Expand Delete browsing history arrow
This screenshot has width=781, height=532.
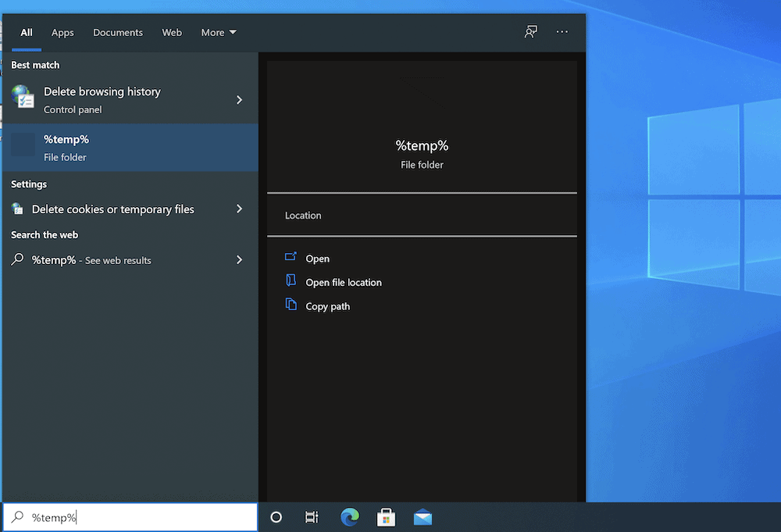coord(239,100)
